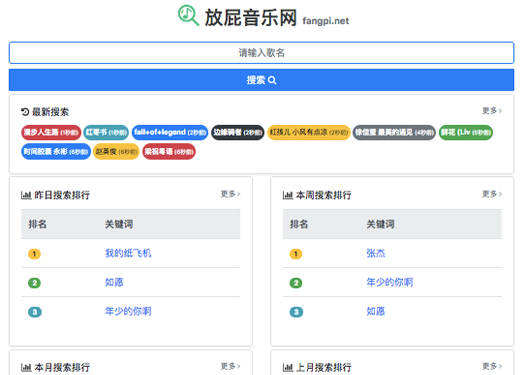523x375 pixels.
Task: Click the bar chart icon beside 本周搜索排行
Action: (288, 195)
